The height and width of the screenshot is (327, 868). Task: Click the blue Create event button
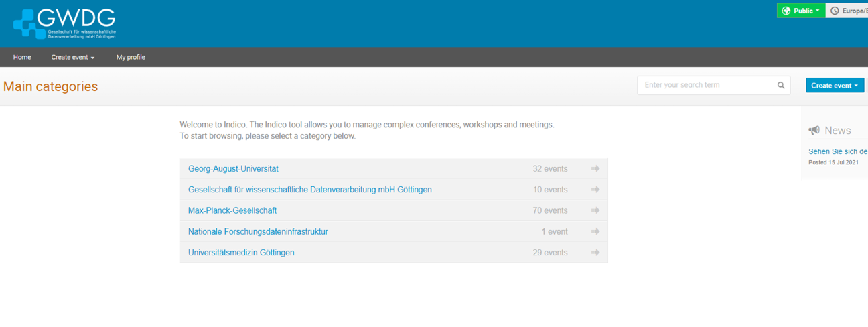[834, 86]
